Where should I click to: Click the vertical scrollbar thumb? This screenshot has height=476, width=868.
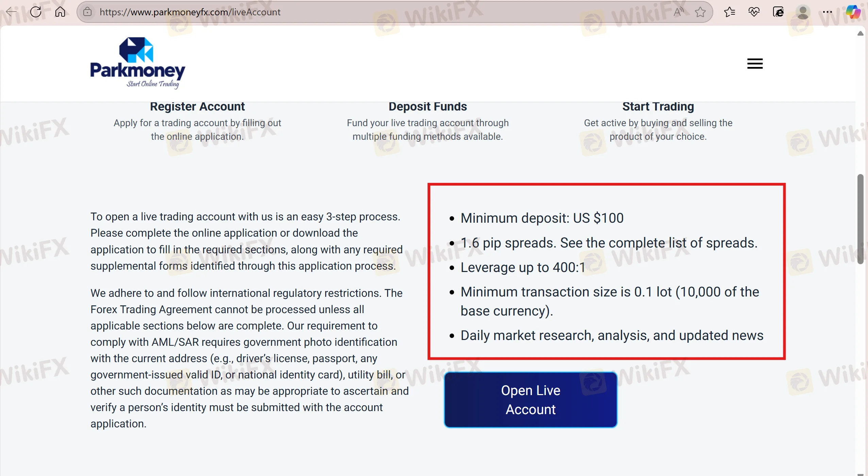tap(860, 219)
